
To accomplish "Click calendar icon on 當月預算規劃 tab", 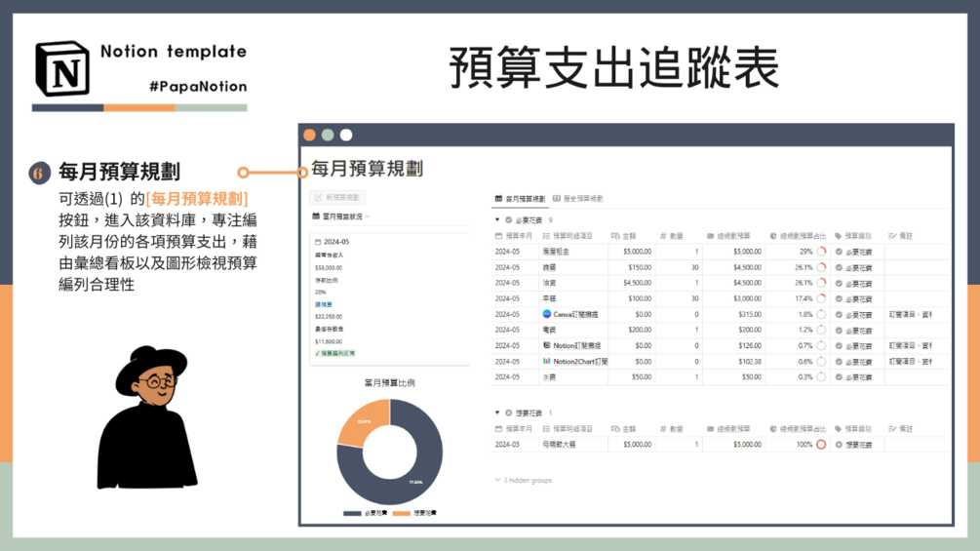I will pos(498,198).
